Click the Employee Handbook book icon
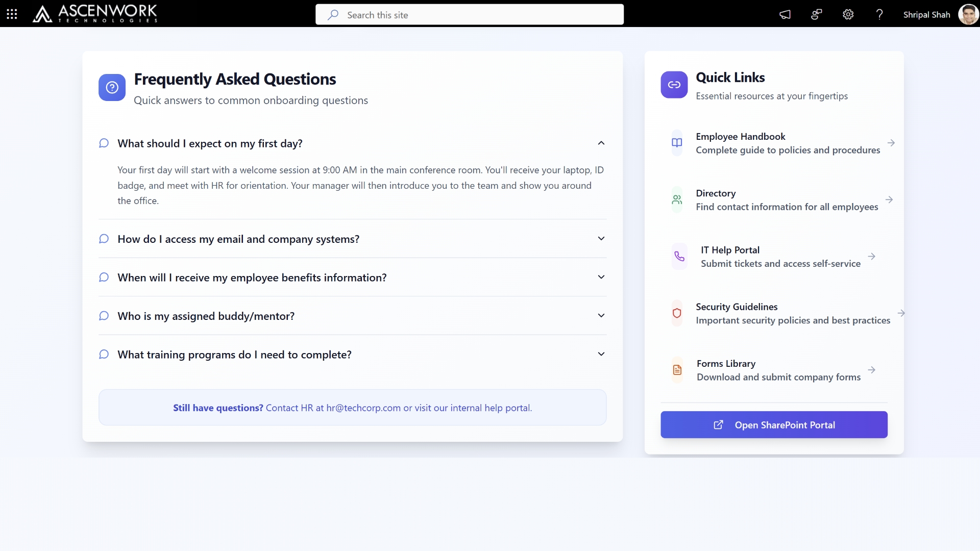This screenshot has width=980, height=551. tap(677, 143)
